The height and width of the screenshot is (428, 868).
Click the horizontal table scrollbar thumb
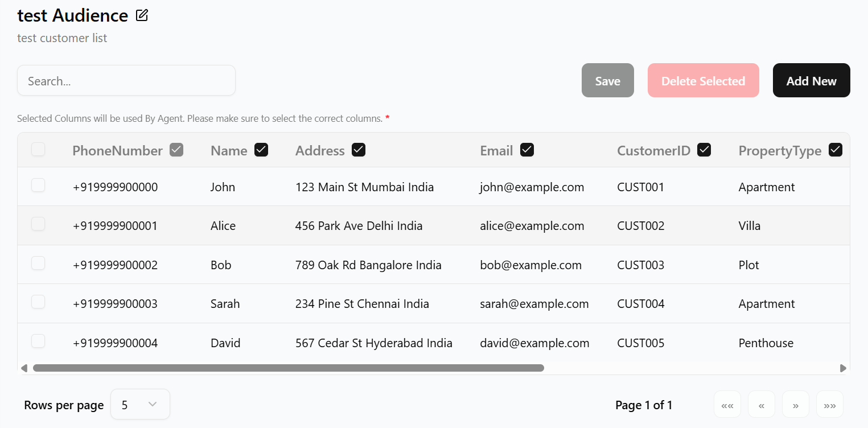click(288, 368)
